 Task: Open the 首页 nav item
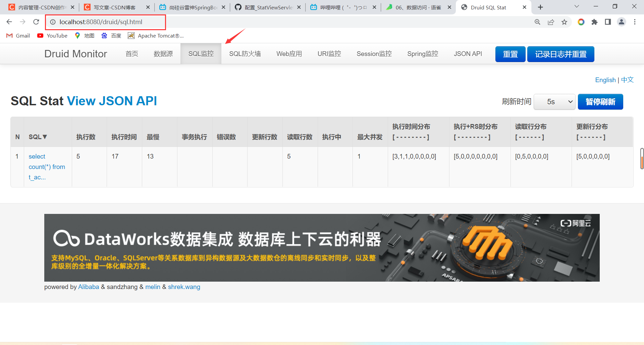[x=132, y=54]
